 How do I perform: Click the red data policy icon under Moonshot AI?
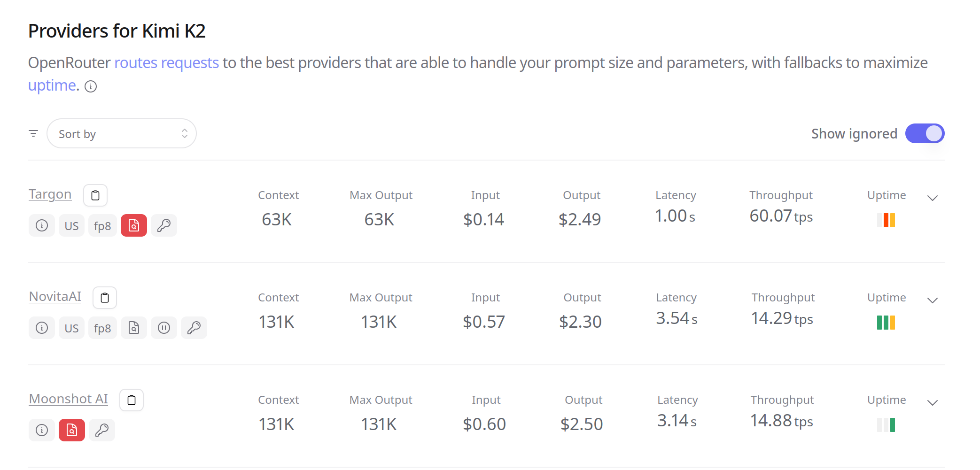[x=72, y=430]
